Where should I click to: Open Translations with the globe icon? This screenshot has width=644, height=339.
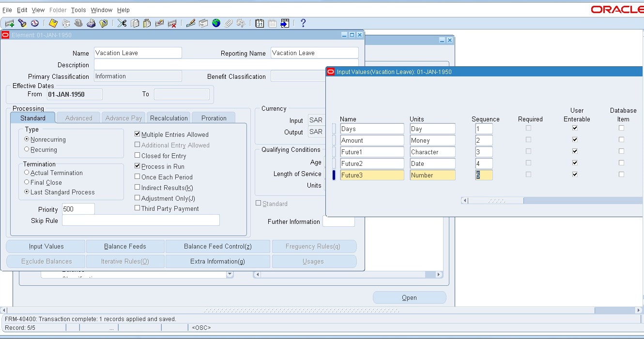tap(216, 23)
